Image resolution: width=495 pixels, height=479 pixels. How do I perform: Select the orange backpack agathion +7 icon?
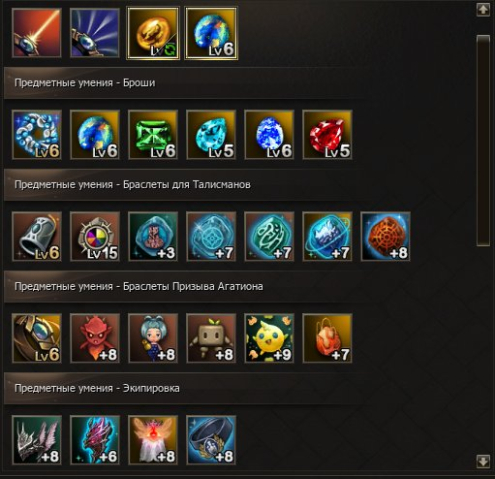327,338
